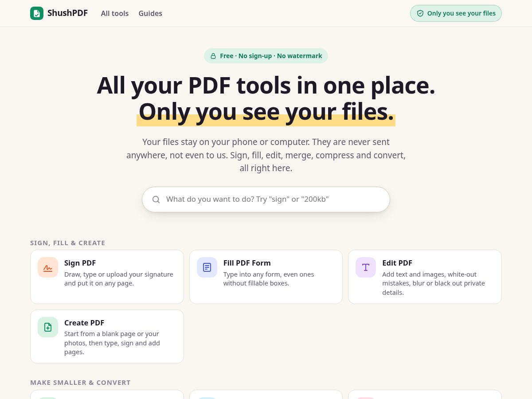Click the magnifier icon in search box
The width and height of the screenshot is (532, 399).
[156, 199]
